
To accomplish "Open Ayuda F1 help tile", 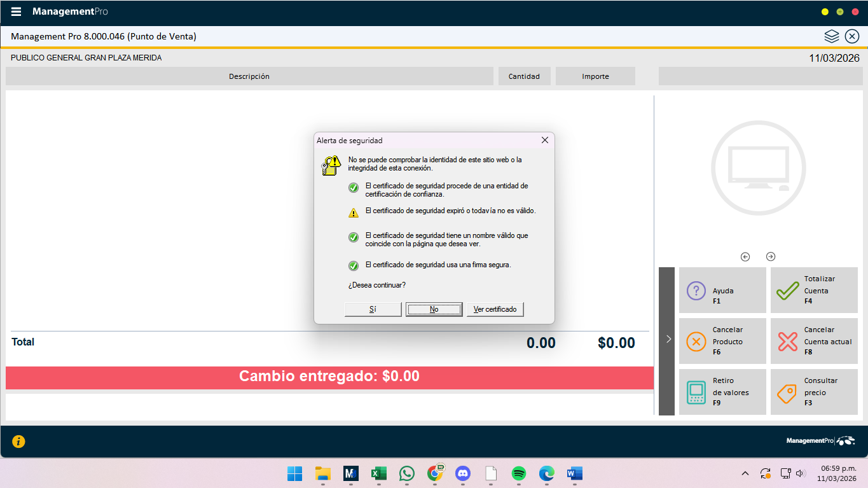I will [x=722, y=290].
